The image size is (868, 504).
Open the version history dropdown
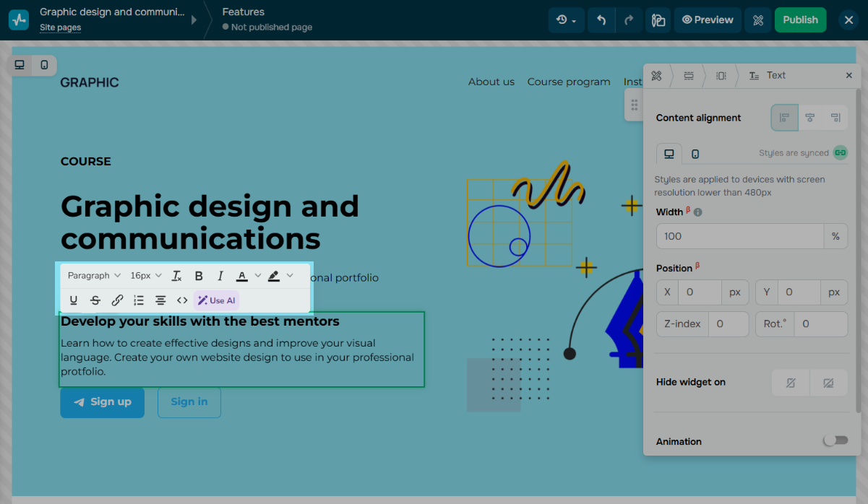click(566, 20)
